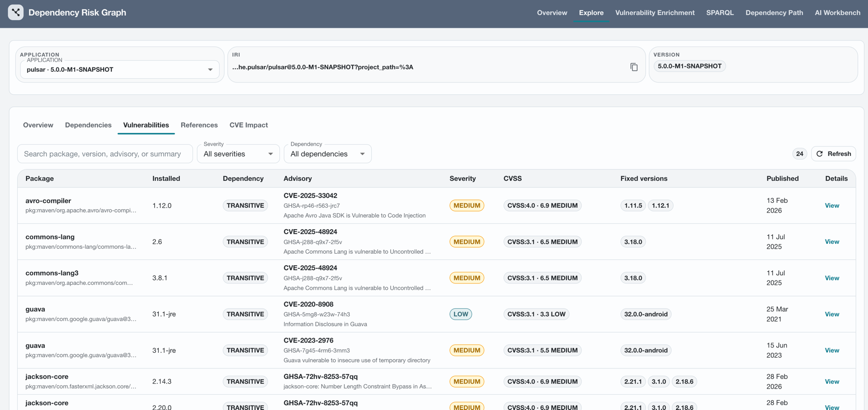
Task: Click the Published column header
Action: [x=783, y=178]
